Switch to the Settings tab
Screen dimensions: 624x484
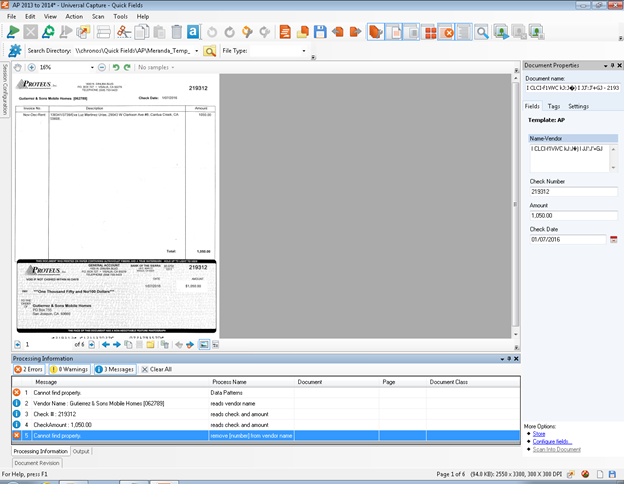pyautogui.click(x=578, y=106)
